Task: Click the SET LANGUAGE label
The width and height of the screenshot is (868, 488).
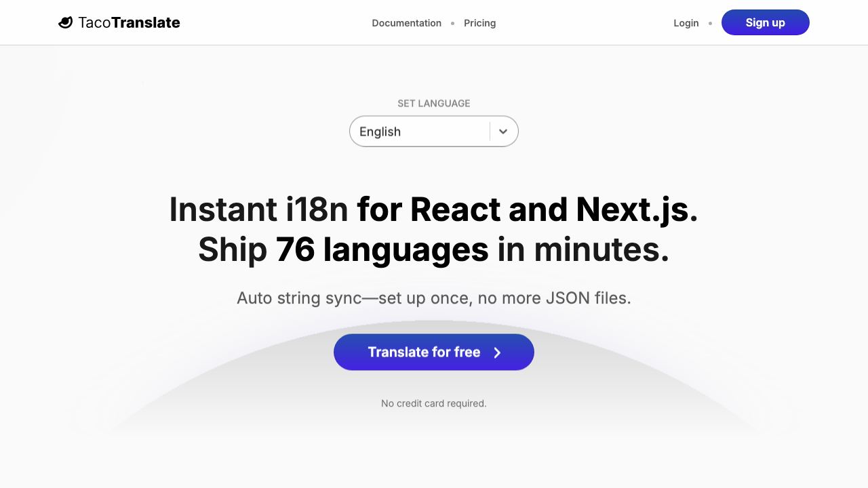Action: [433, 103]
